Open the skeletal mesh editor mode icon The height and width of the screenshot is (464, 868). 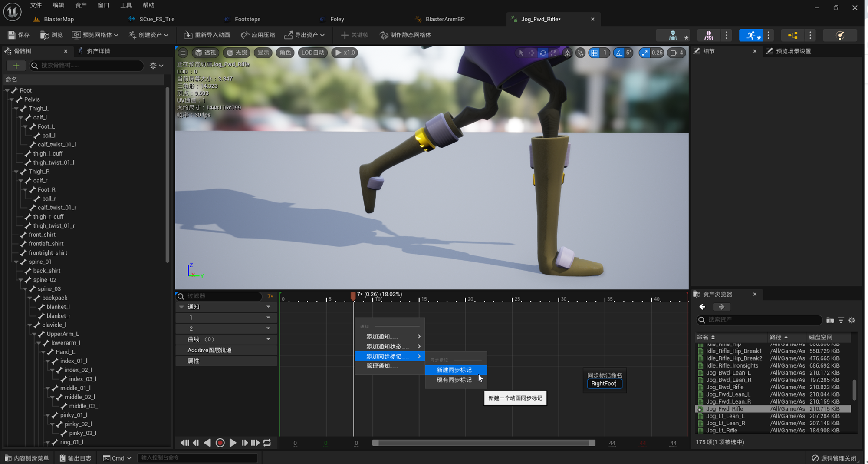click(709, 35)
